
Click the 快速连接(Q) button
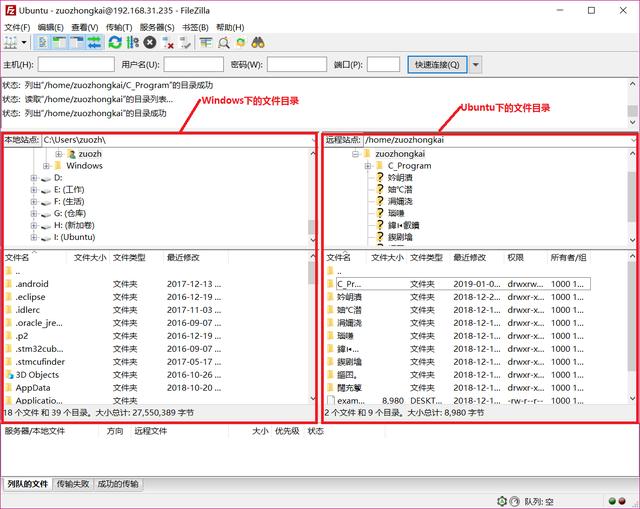437,64
